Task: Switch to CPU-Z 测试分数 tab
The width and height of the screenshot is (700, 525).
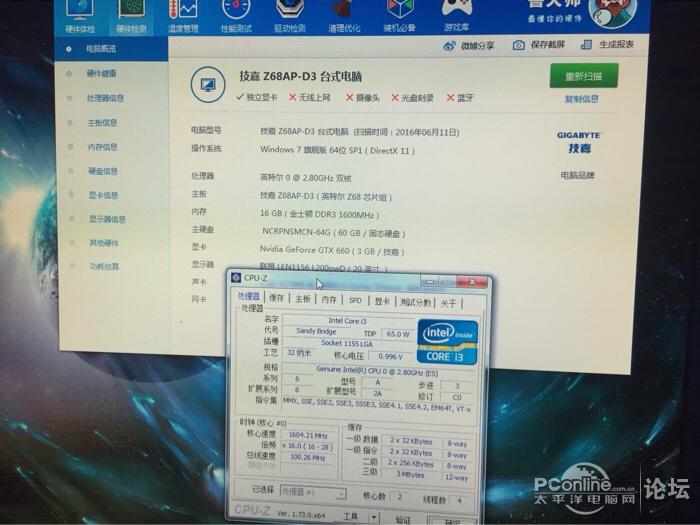Action: pyautogui.click(x=416, y=302)
